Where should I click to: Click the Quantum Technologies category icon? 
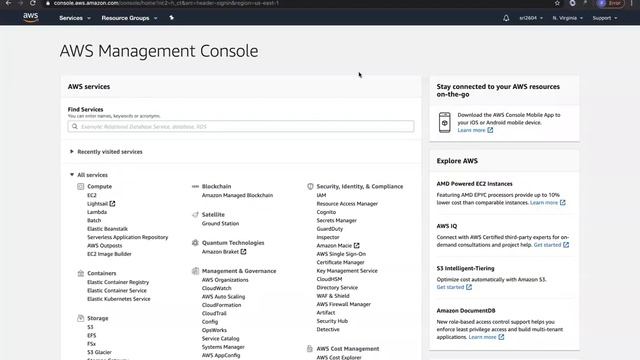coord(195,243)
